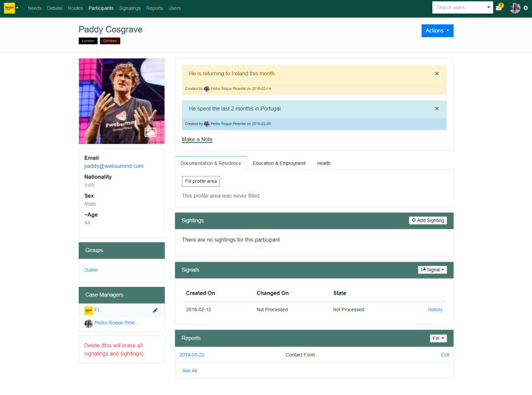Screen dimensions: 532x395
Task: Click the yellow Focus logo icon
Action: click(9, 8)
